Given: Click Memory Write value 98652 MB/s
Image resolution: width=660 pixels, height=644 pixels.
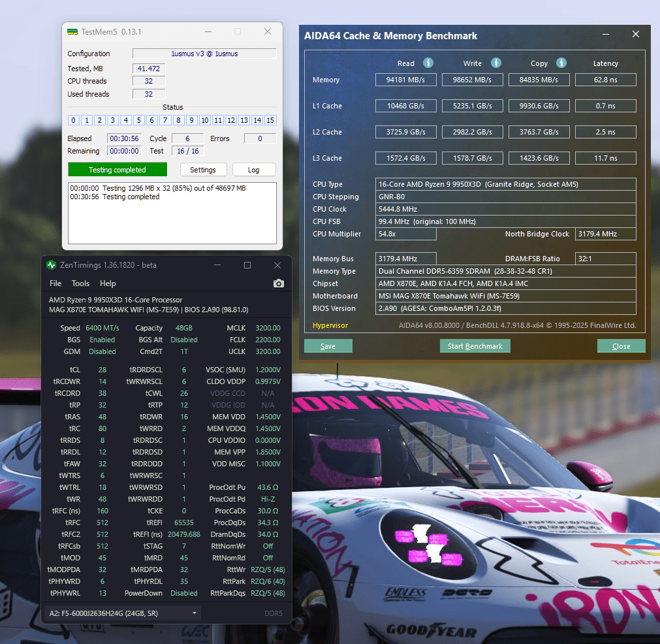Looking at the screenshot, I should (x=472, y=80).
